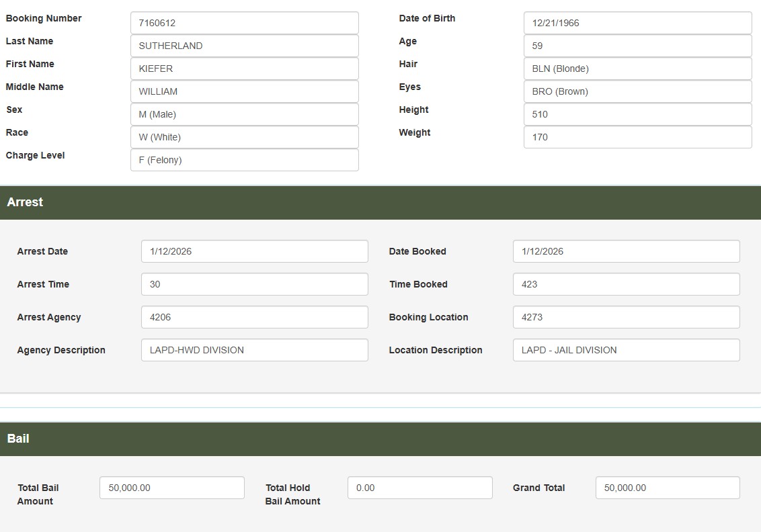Click the Charge Level label
The image size is (761, 532).
[x=35, y=155]
